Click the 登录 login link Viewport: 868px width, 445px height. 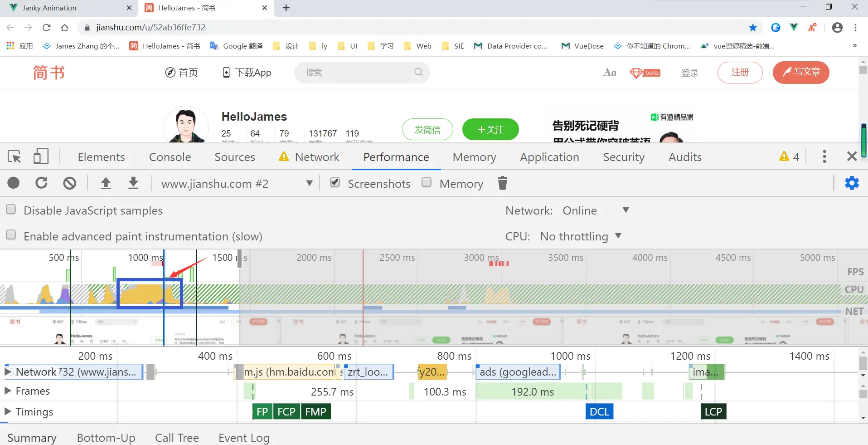pyautogui.click(x=690, y=73)
